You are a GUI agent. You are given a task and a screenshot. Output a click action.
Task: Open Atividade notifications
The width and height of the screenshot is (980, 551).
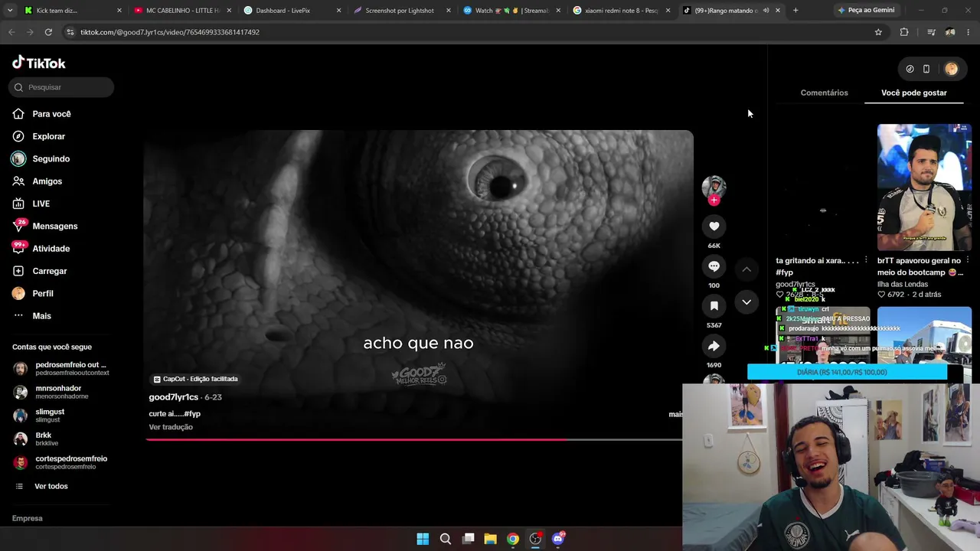51,249
